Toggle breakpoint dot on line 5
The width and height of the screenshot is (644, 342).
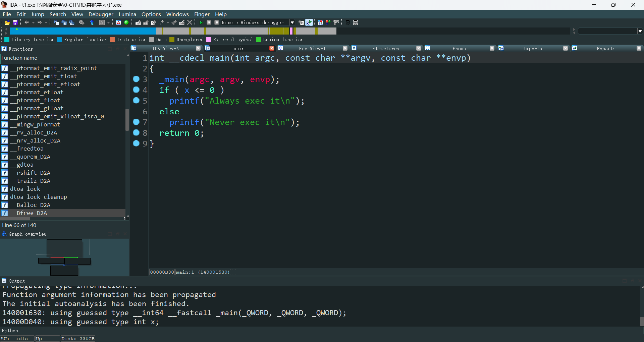136,100
